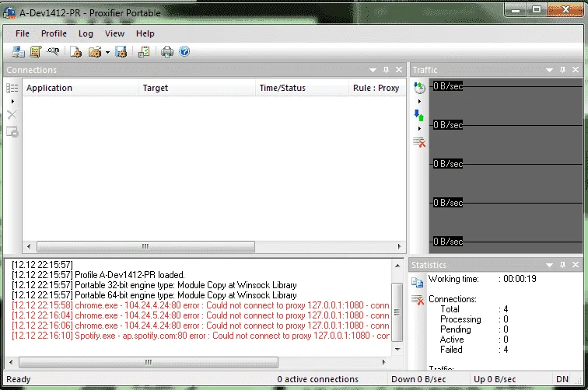Select the chrome.exe 104.24.5.24:80 error line

200,315
